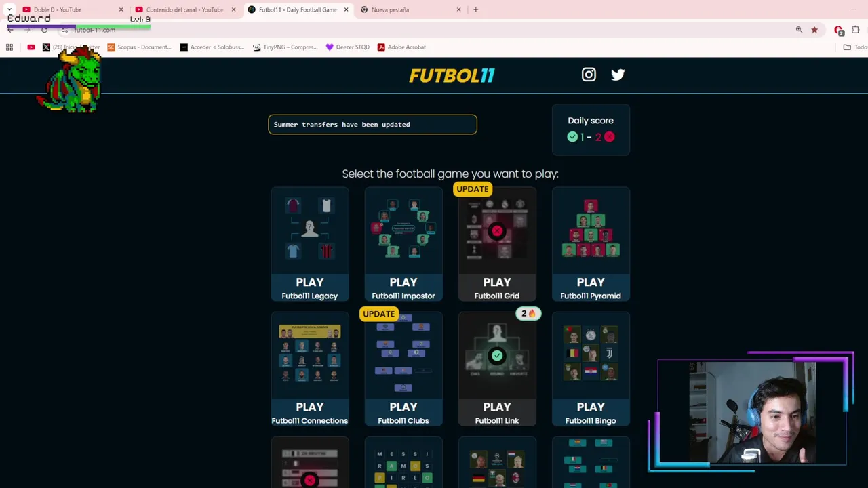Screen dimensions: 868x488
Task: Open the Adobe Acrobat bookmark
Action: [x=401, y=47]
